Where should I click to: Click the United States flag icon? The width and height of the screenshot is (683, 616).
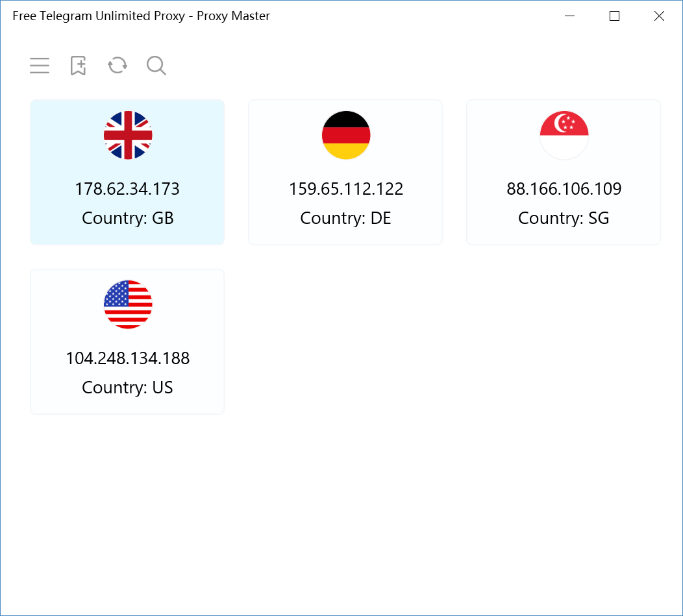128,304
